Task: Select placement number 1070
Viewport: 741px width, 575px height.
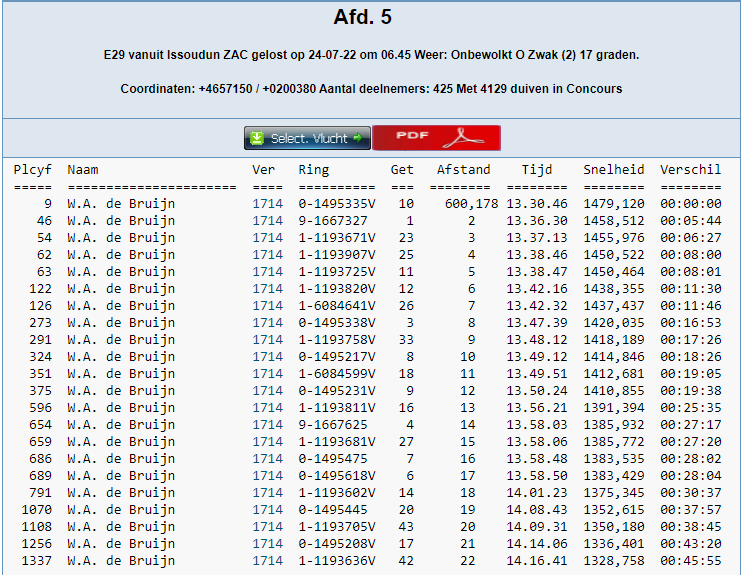Action: tap(36, 510)
